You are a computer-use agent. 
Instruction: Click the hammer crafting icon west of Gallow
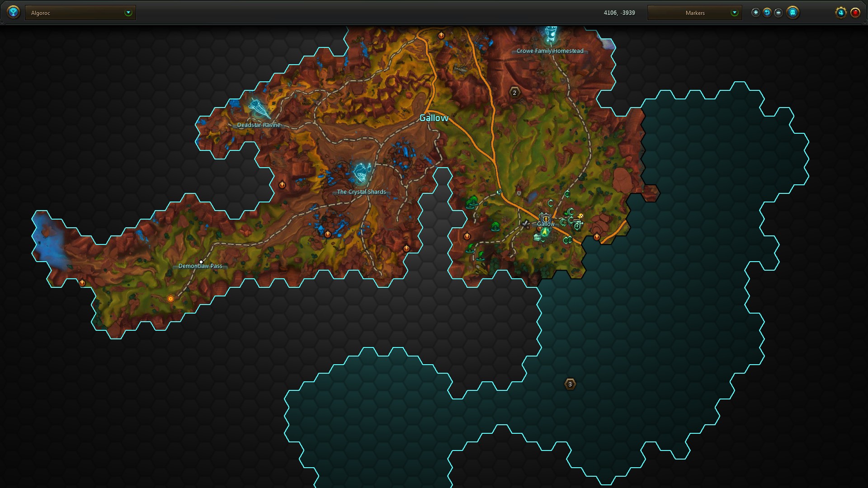tap(525, 223)
